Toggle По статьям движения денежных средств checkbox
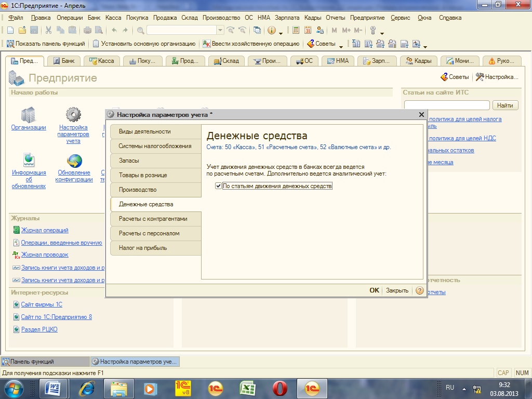532x399 pixels. [x=218, y=186]
